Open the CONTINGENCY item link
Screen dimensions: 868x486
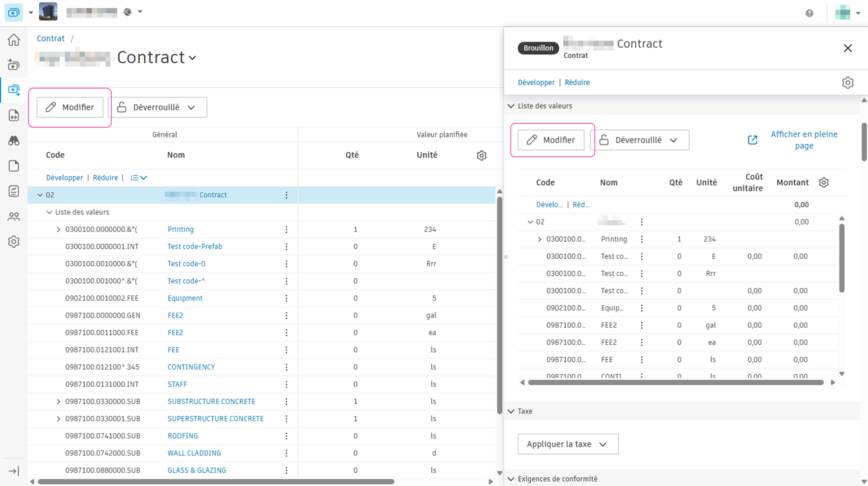(191, 367)
